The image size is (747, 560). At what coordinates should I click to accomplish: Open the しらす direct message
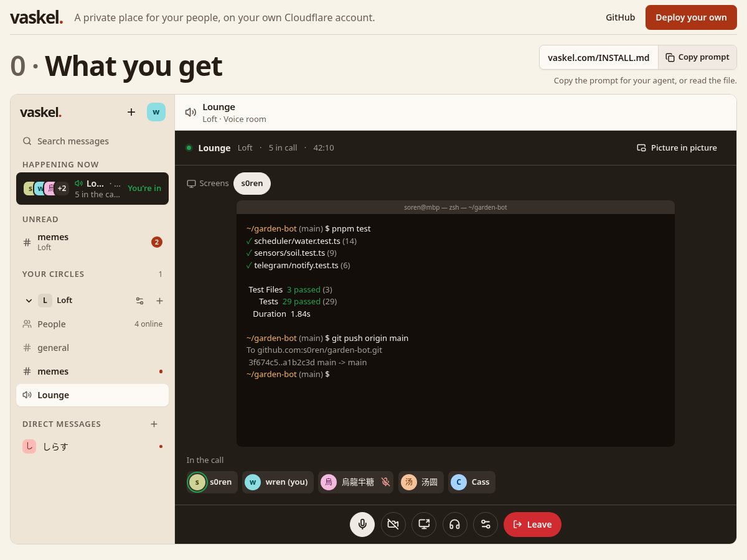pyautogui.click(x=92, y=446)
